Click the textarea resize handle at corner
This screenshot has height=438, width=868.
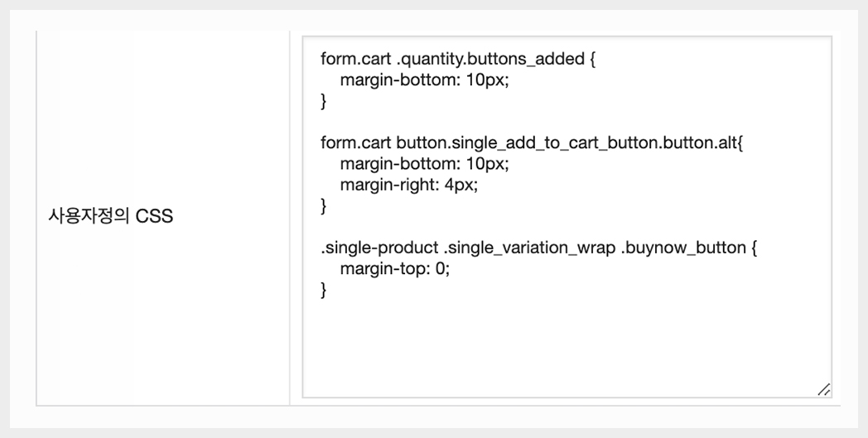click(823, 389)
